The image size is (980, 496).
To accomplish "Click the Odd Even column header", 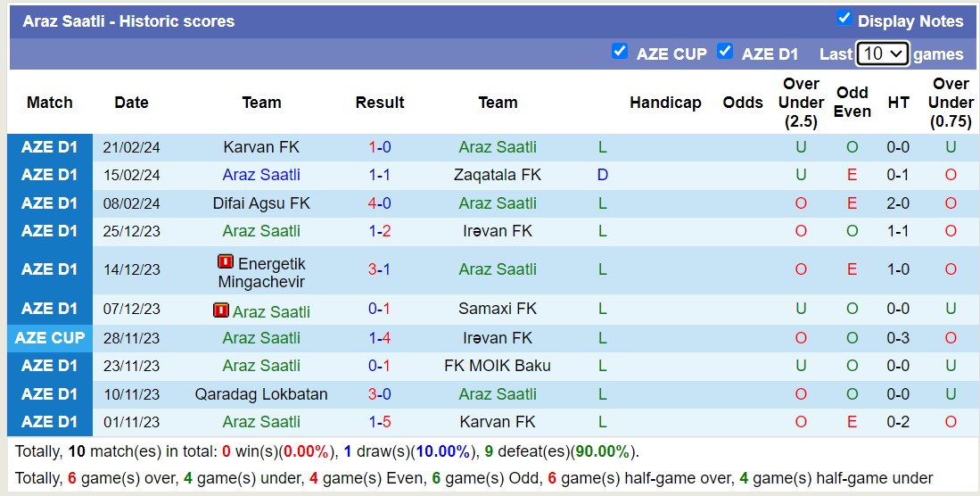I will 852,102.
